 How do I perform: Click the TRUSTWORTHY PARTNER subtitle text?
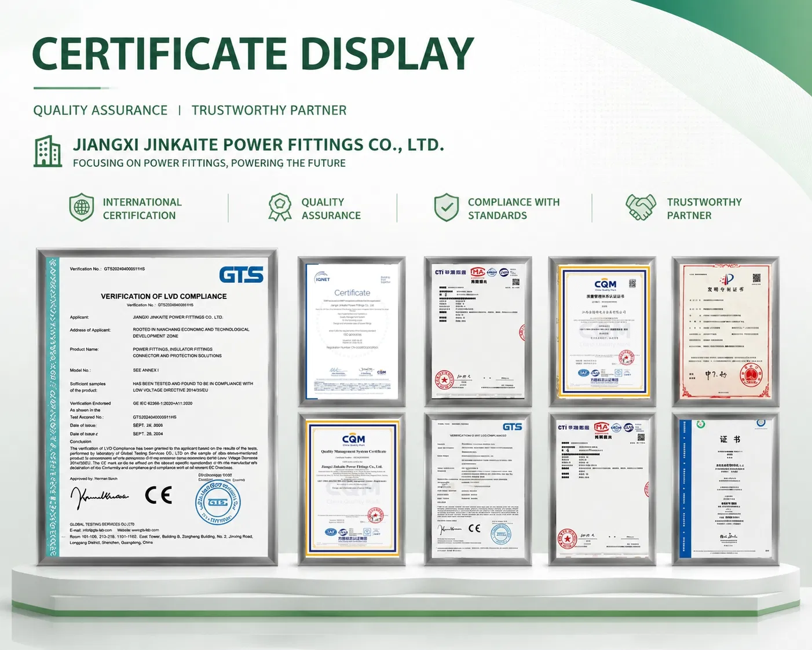pyautogui.click(x=269, y=110)
